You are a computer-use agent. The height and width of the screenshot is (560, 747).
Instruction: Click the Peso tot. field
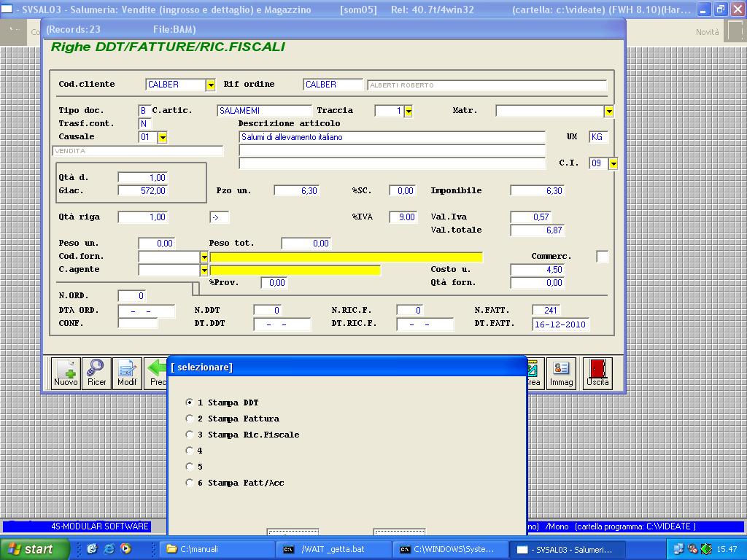point(306,244)
